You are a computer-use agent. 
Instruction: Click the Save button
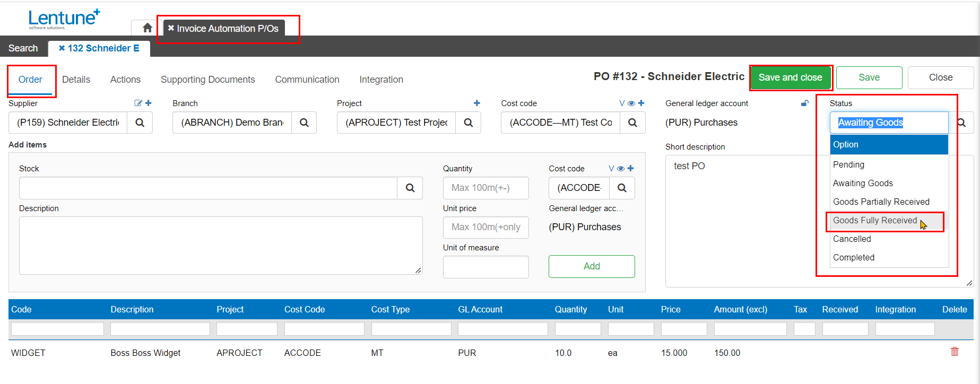coord(869,77)
